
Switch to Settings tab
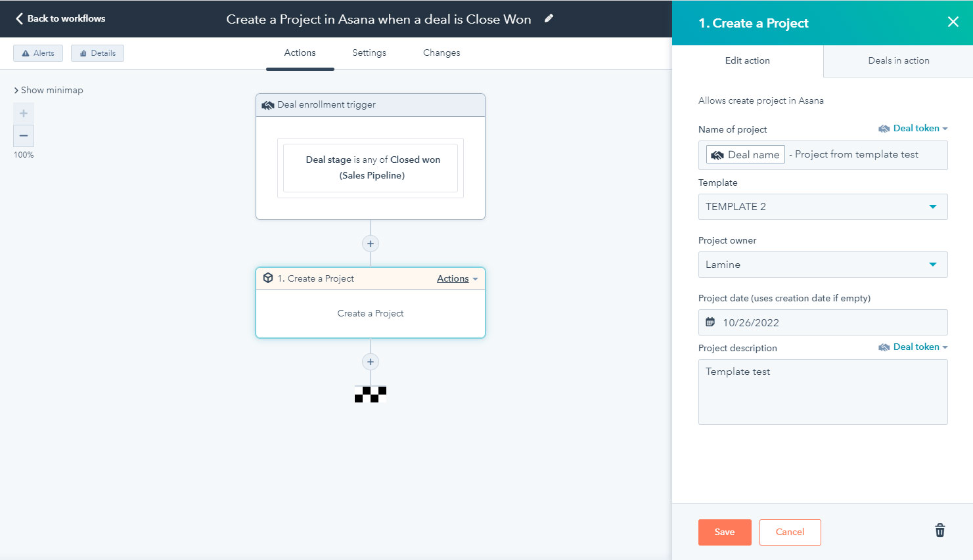(x=369, y=53)
